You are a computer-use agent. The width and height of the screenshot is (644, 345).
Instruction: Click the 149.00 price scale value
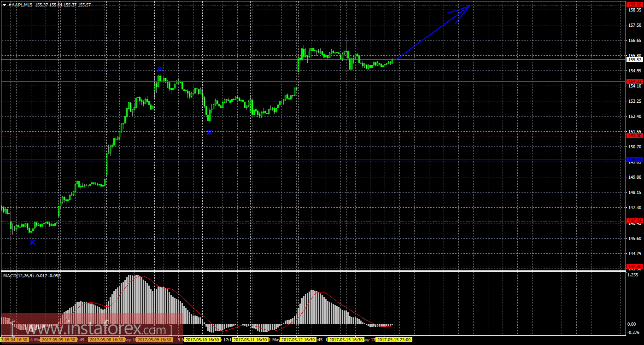tap(634, 177)
